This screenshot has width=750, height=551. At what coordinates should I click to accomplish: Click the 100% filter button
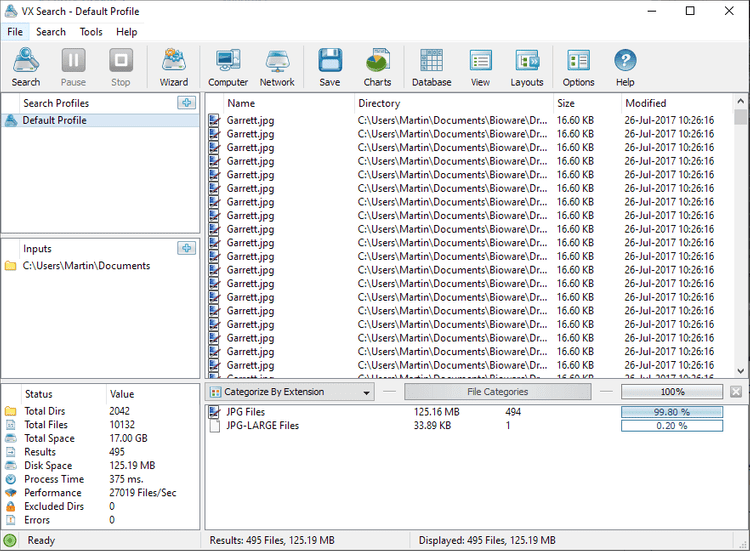pos(672,392)
